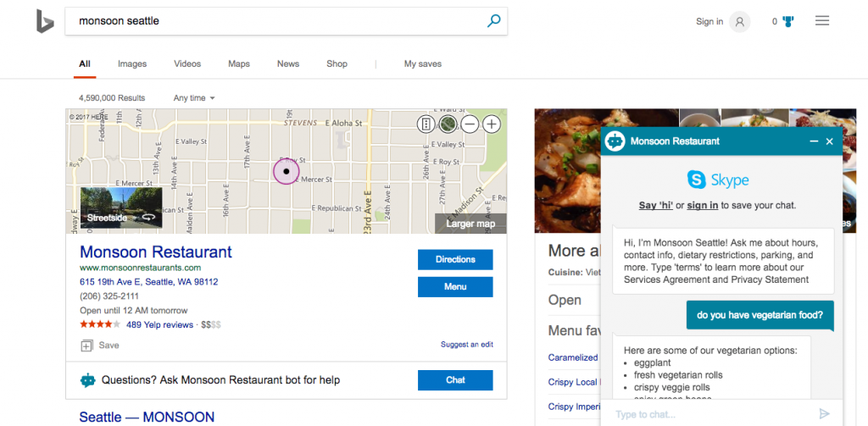Zoom out the map

(x=470, y=124)
